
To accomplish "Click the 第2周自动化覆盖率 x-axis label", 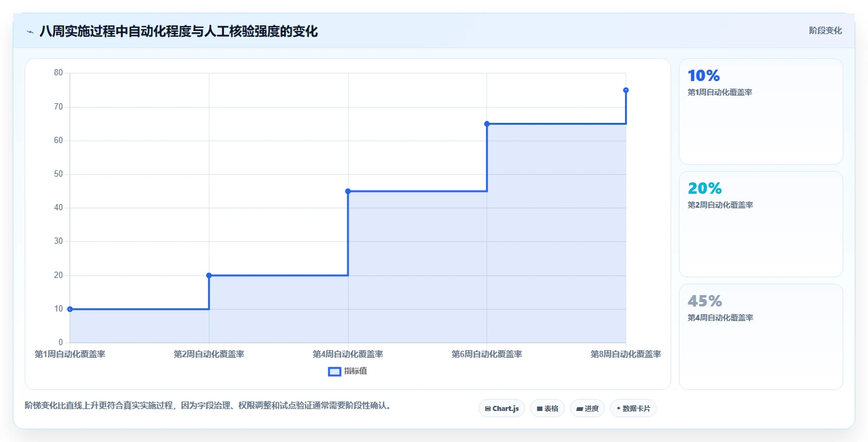I will (209, 355).
